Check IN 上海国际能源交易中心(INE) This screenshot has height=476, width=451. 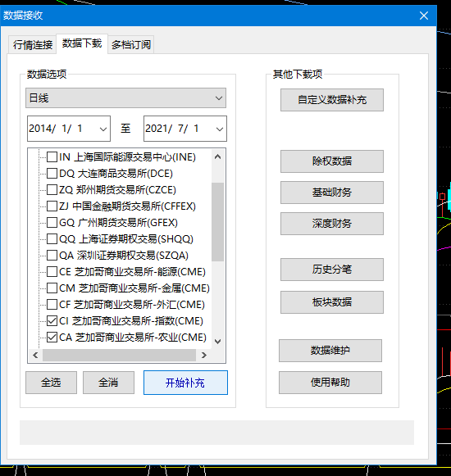(x=52, y=157)
